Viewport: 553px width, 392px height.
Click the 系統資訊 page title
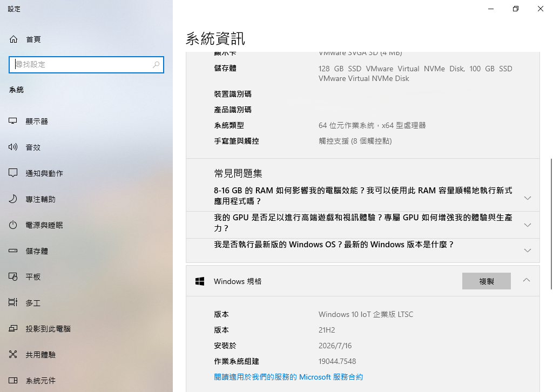[215, 39]
